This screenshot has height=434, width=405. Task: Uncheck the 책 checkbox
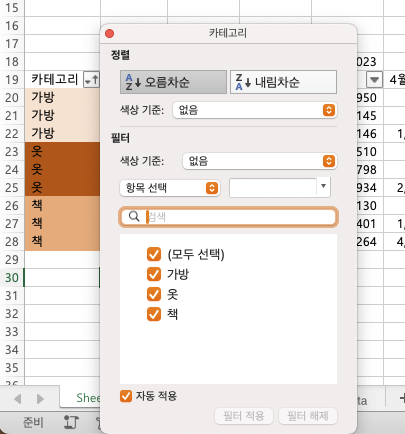click(x=154, y=314)
